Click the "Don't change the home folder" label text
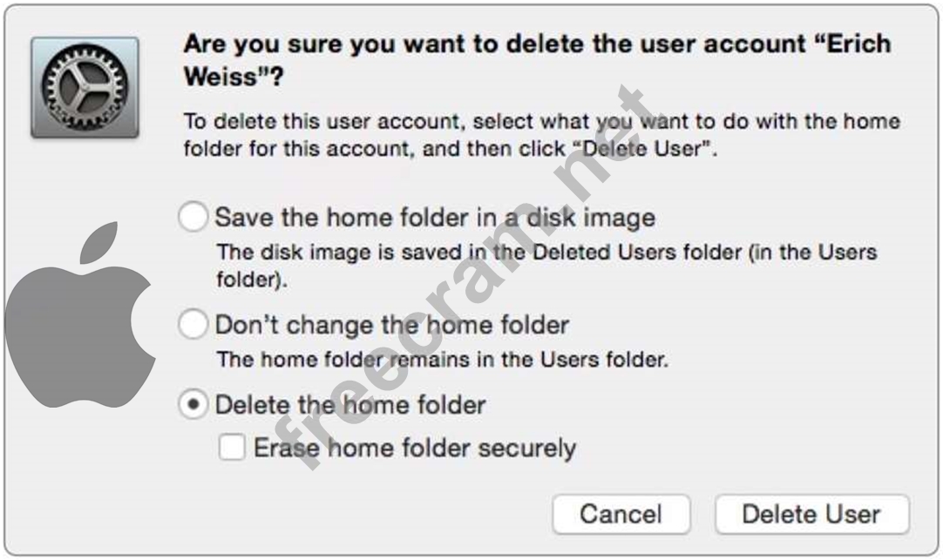 pyautogui.click(x=391, y=326)
